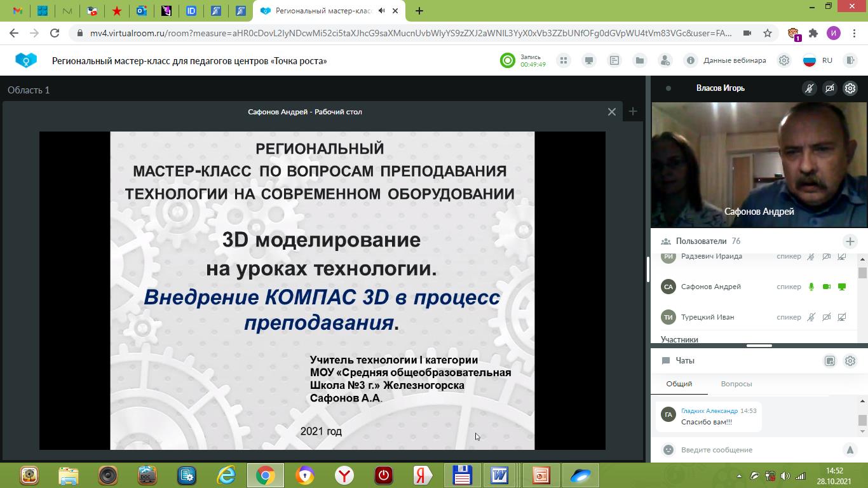Toggle Сафонов Андрей green microphone
Screen dimensions: 868x488
point(811,287)
